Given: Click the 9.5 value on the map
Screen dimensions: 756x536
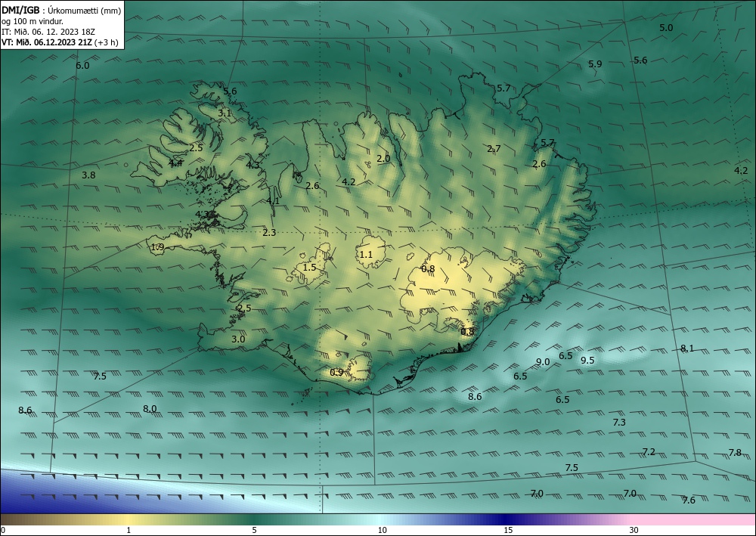Looking at the screenshot, I should click(x=587, y=361).
